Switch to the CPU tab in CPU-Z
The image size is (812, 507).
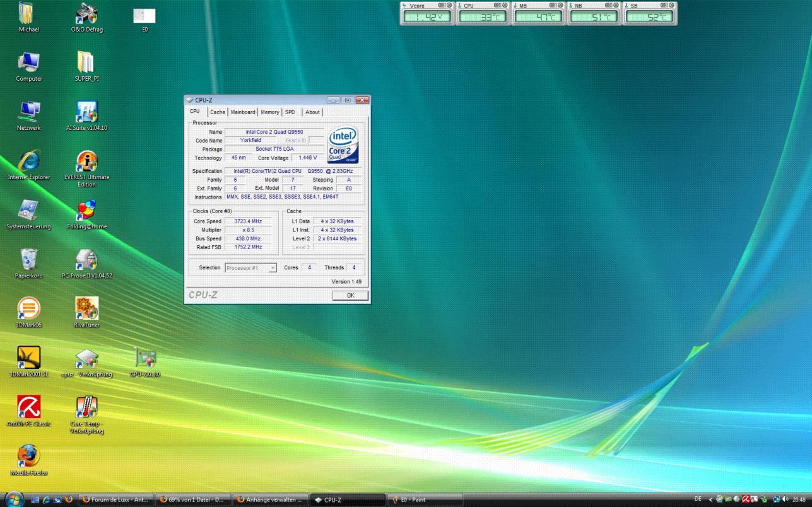coord(195,112)
